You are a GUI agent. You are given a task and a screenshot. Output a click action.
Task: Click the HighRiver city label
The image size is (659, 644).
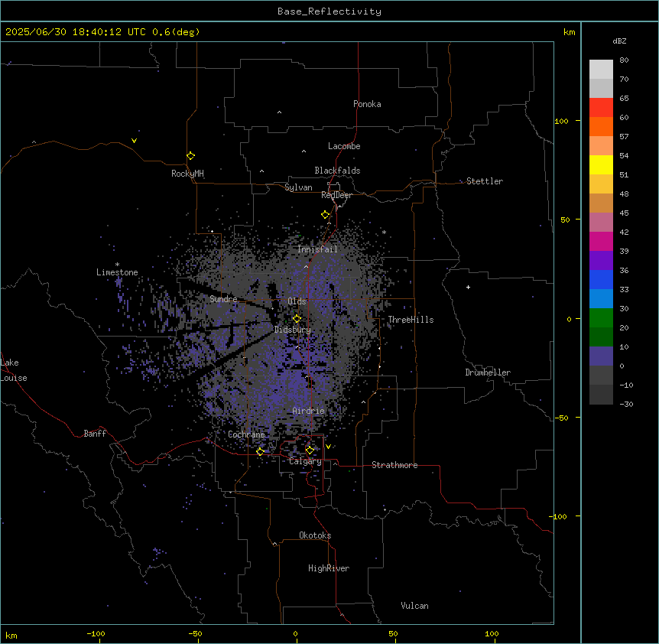[329, 568]
